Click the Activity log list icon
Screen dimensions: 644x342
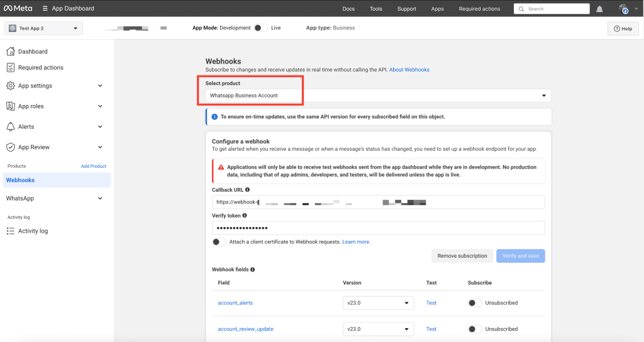(x=10, y=231)
